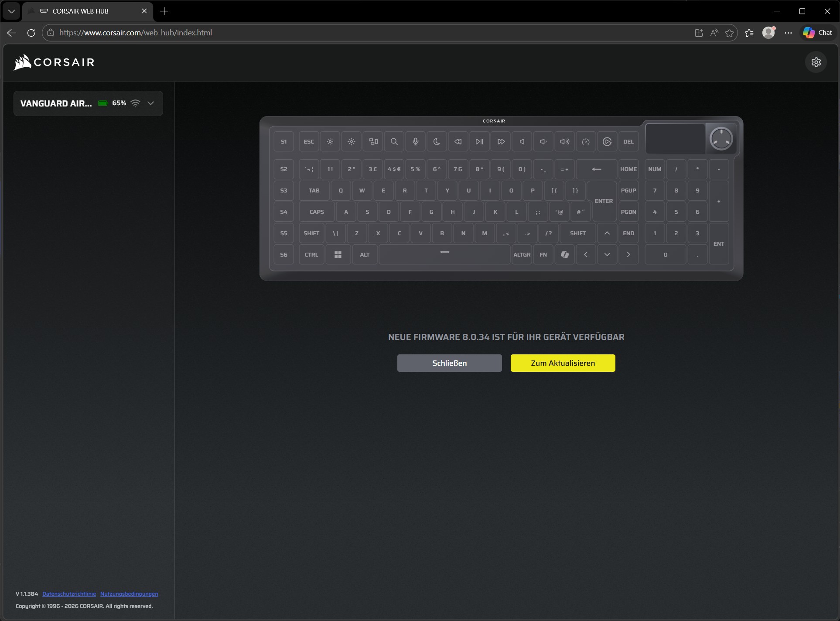Expand the VANGUARD AIR device dropdown
This screenshot has height=621, width=840.
point(150,103)
